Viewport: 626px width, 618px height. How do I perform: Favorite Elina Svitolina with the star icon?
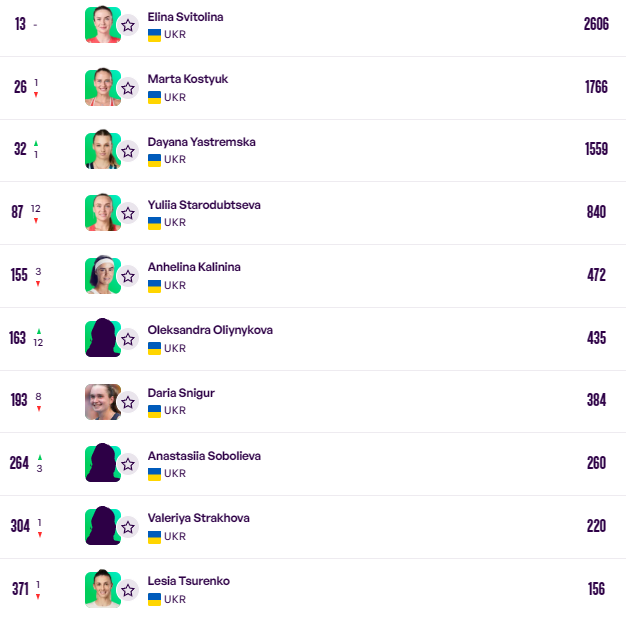click(x=128, y=25)
